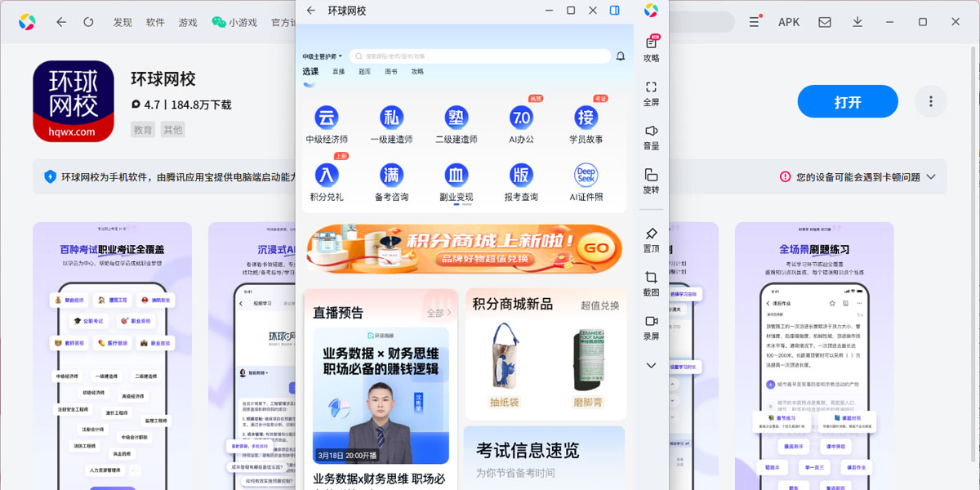The image size is (980, 490).
Task: Open the 考试信息速览 card
Action: (544, 457)
